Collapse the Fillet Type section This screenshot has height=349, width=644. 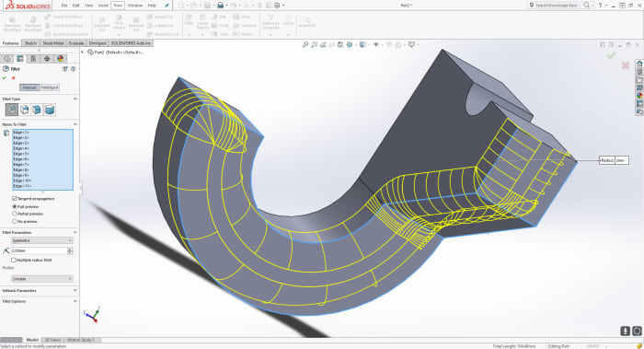coord(75,99)
